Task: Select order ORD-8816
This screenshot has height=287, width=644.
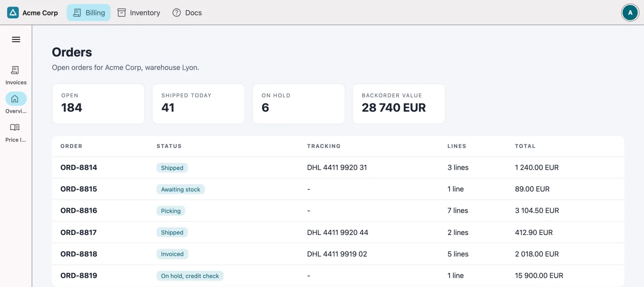Action: (79, 210)
